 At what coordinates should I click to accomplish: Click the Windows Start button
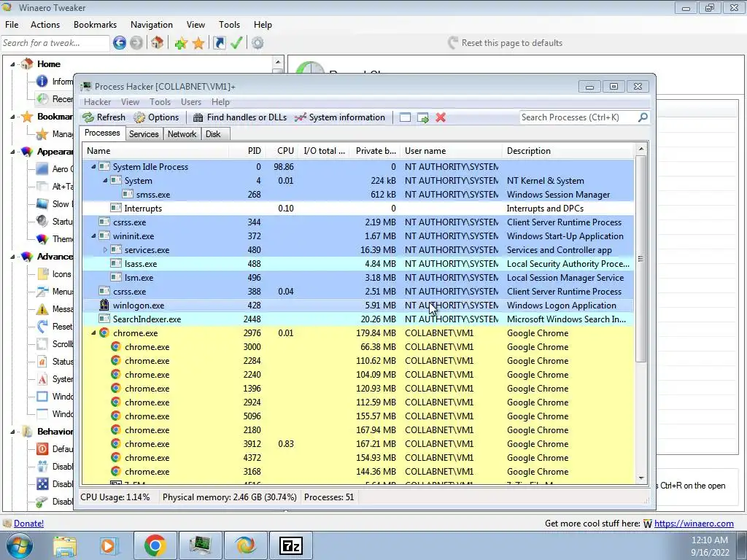click(19, 545)
